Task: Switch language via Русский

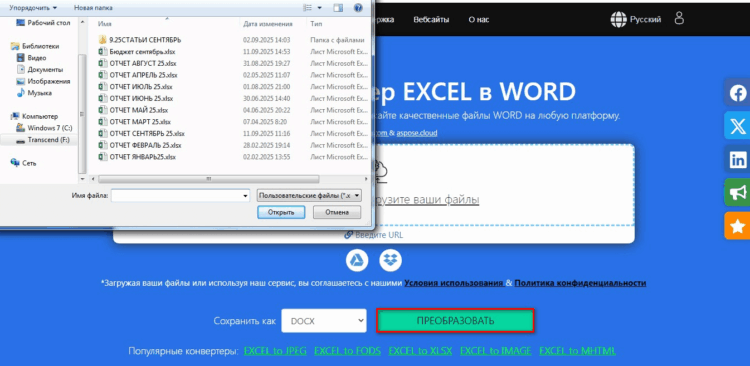Action: tap(645, 20)
